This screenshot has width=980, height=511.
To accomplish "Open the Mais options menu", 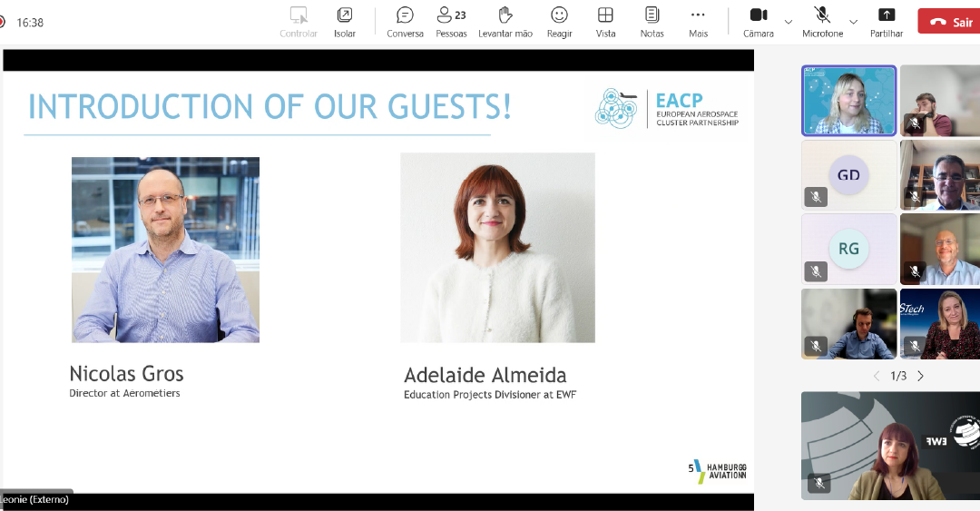I will coord(698,22).
